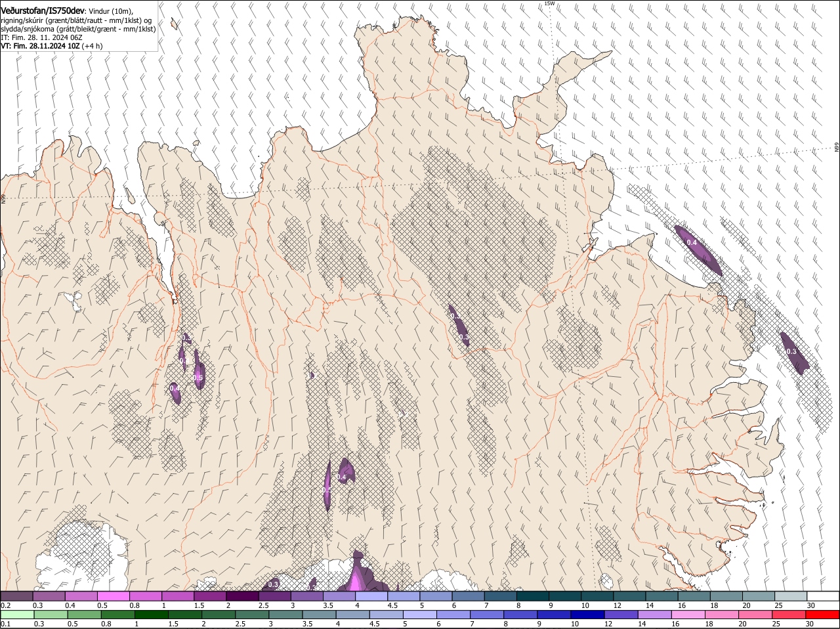Click the 'N99' label on the right map edge
The image size is (840, 629).
tap(837, 148)
